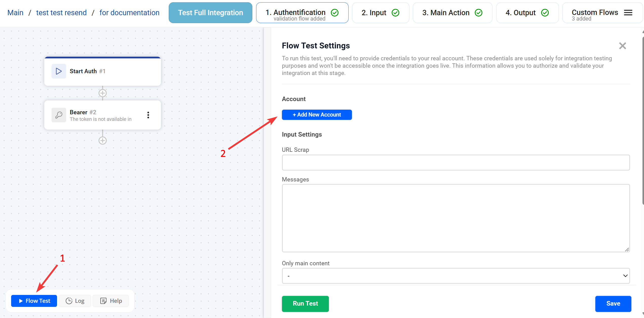644x318 pixels.
Task: Add step between Start Auth and Bearer
Action: pos(102,93)
